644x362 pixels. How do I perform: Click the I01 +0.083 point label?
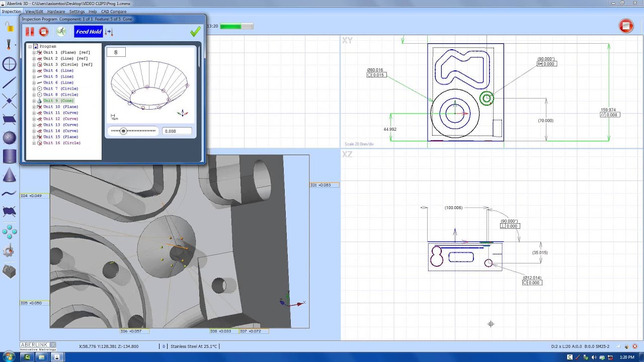[x=325, y=185]
